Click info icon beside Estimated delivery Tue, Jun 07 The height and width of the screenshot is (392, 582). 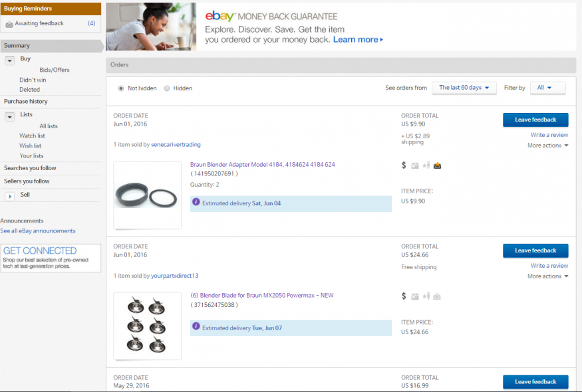point(196,327)
